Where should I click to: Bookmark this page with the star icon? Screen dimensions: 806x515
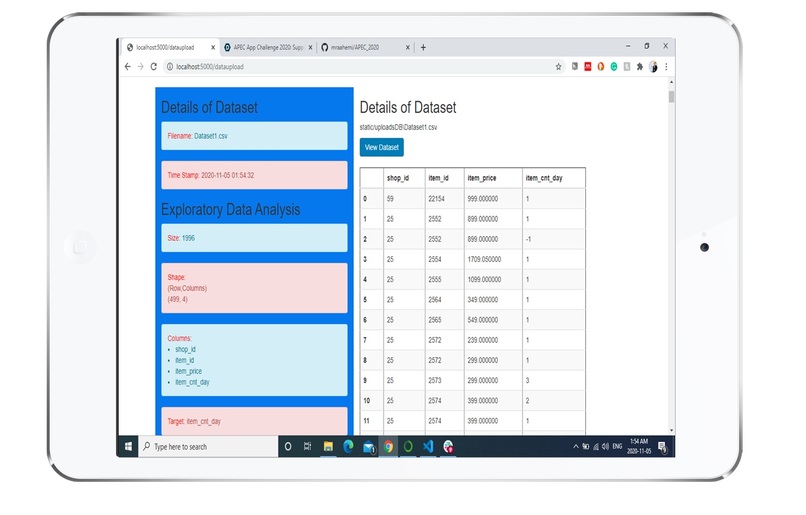tap(558, 67)
